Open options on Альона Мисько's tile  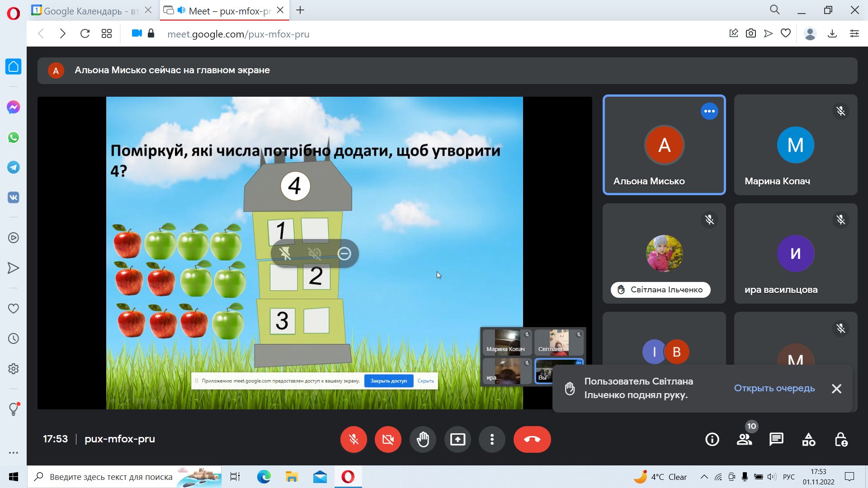coord(709,111)
